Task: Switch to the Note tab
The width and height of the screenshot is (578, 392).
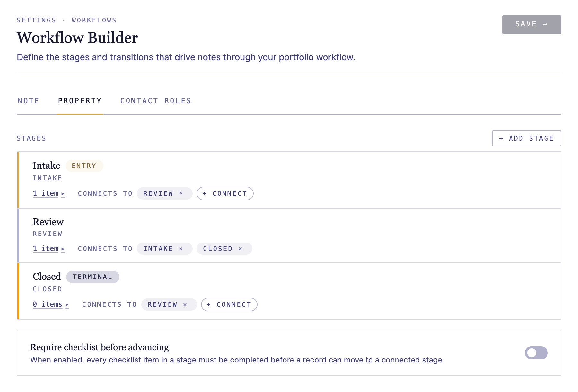Action: (29, 101)
